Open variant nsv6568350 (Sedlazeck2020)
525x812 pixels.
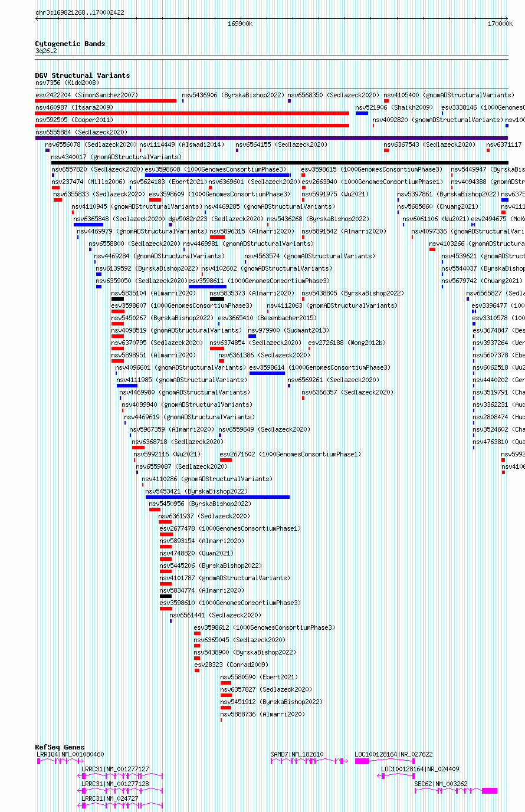(333, 95)
